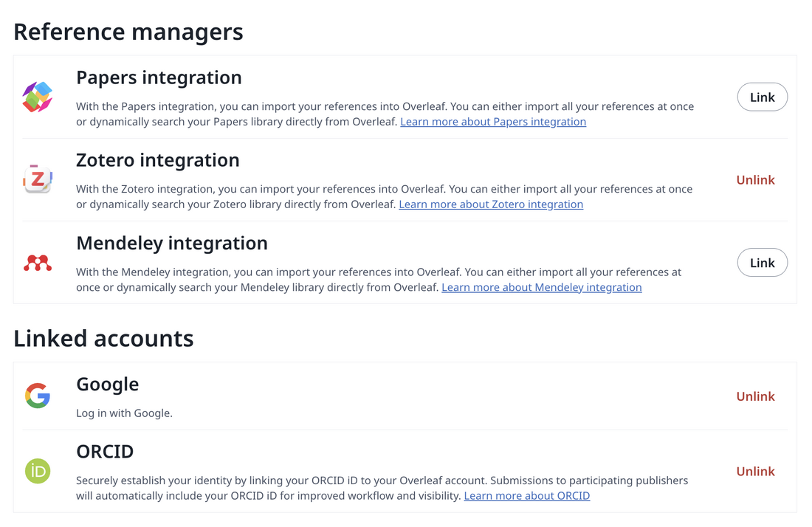Click the Reference managers section heading

(128, 32)
